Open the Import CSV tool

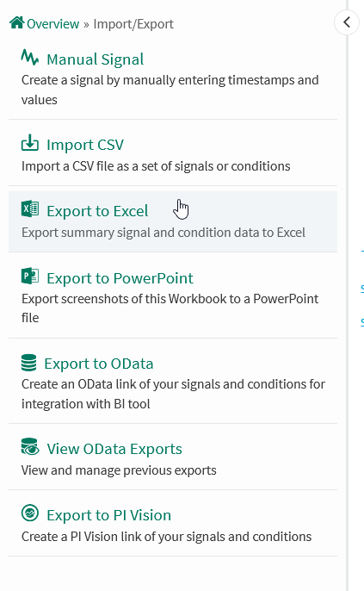[x=85, y=145]
